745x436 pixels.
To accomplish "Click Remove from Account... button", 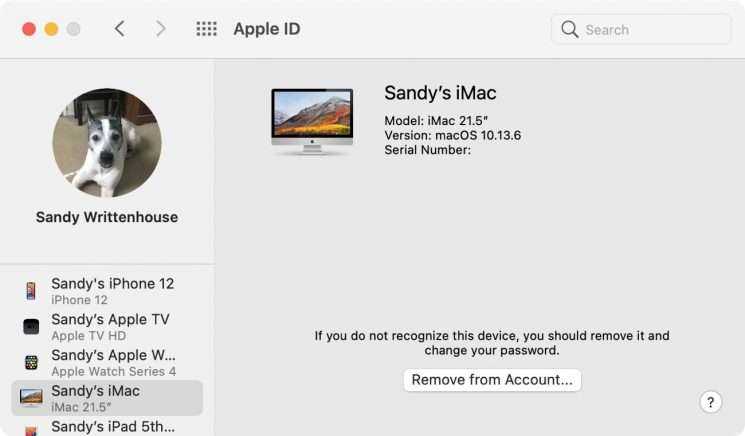I will 492,380.
